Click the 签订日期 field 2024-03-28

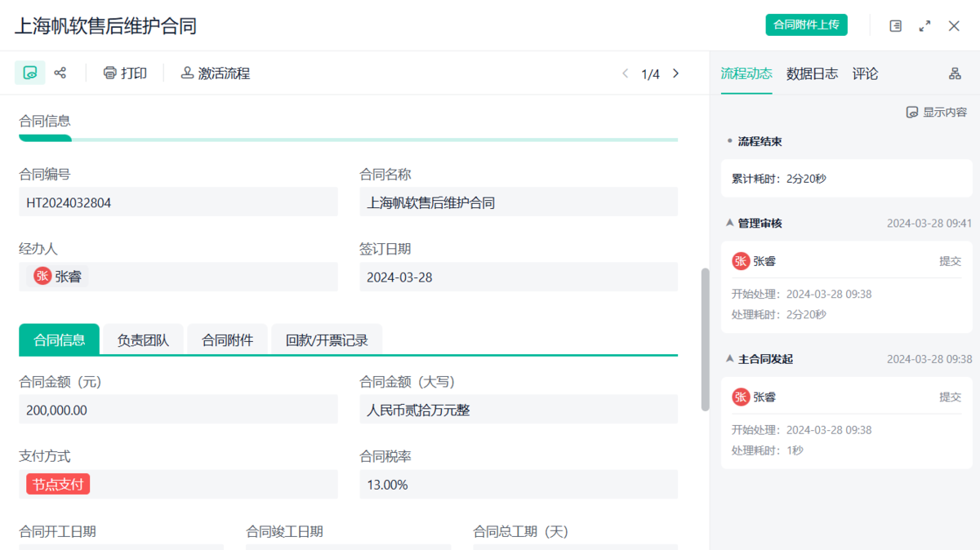[x=519, y=277]
